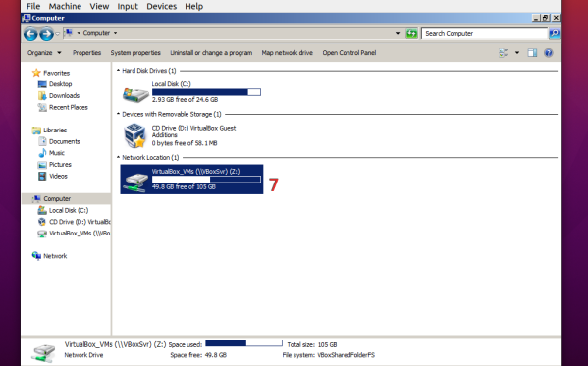
Task: Click the Change your view icon
Action: pyautogui.click(x=504, y=53)
